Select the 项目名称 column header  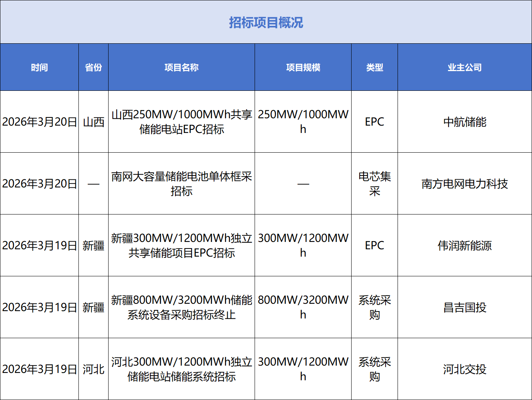[x=182, y=67]
